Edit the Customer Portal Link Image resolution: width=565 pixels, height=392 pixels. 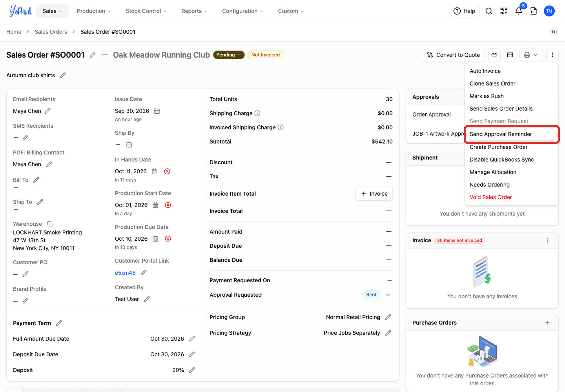point(144,272)
